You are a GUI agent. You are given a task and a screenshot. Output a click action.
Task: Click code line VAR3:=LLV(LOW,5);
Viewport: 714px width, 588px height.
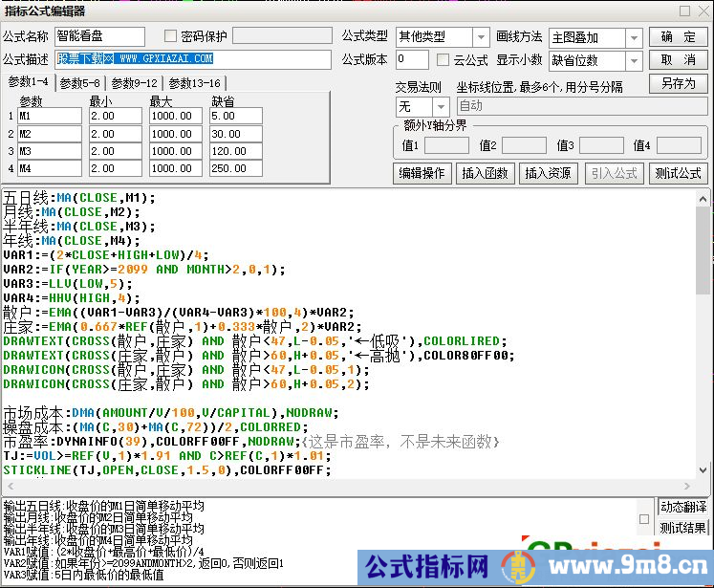pyautogui.click(x=68, y=284)
